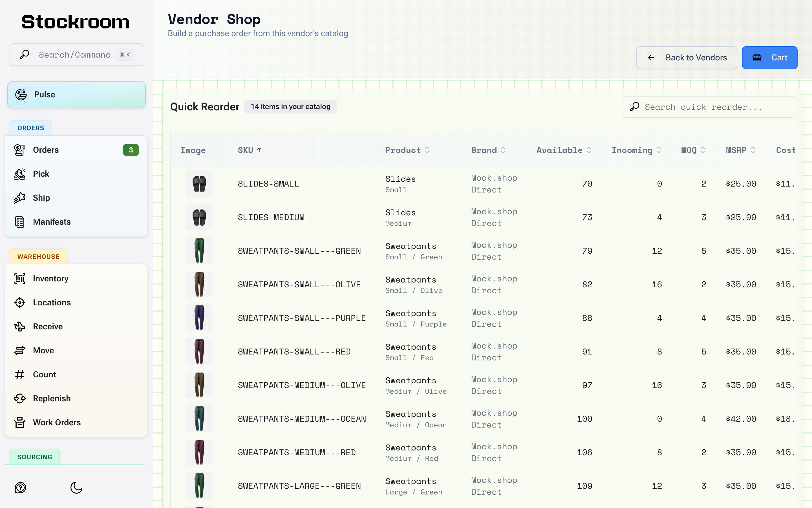Toggle dark mode moon icon
812x508 pixels.
point(76,487)
